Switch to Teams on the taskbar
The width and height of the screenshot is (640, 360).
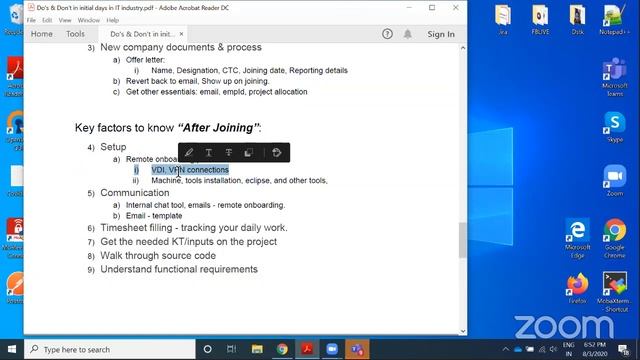click(357, 349)
